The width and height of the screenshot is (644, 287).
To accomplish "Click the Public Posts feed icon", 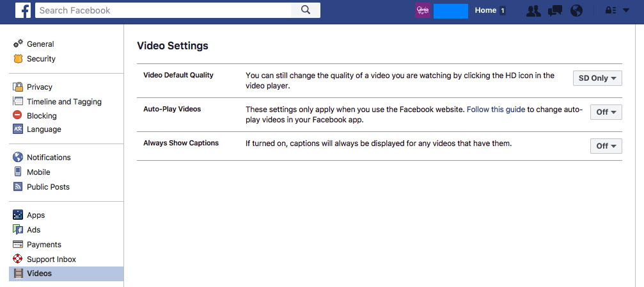I will coord(18,186).
